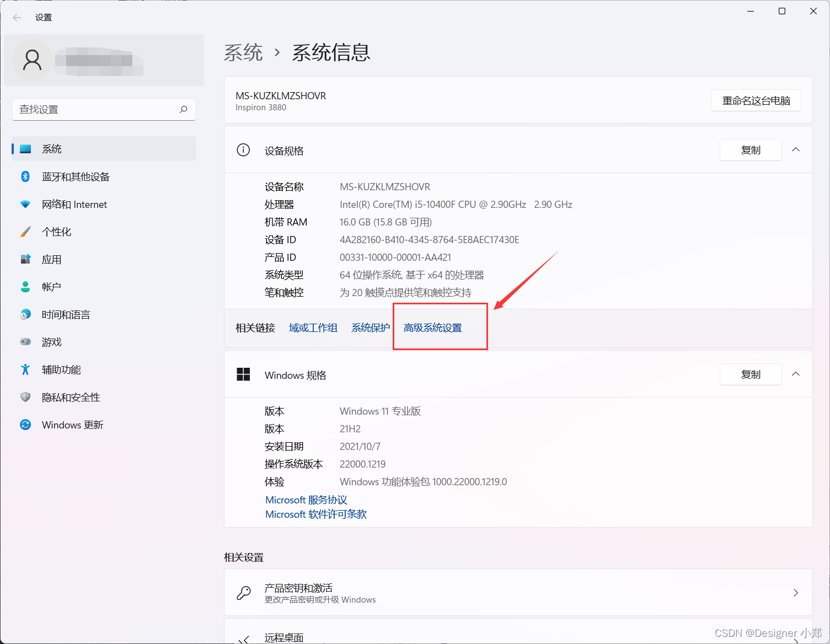830x644 pixels.
Task: Click the user avatar at top left
Action: (x=32, y=60)
